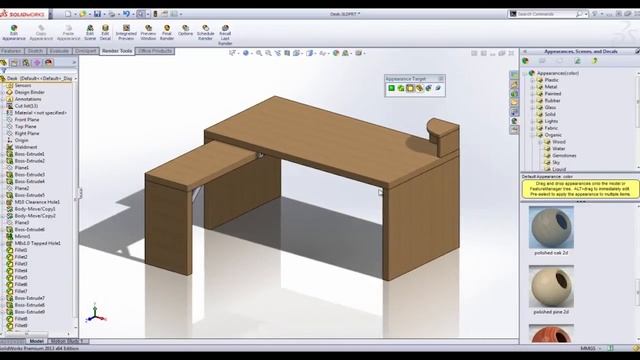Expand the Wood appearance subfolder

pos(540,142)
